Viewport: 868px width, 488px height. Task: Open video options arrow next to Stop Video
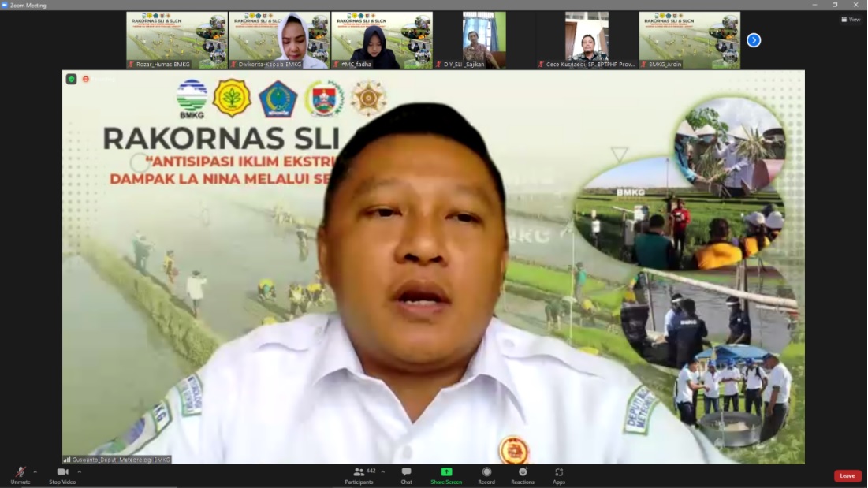point(80,472)
